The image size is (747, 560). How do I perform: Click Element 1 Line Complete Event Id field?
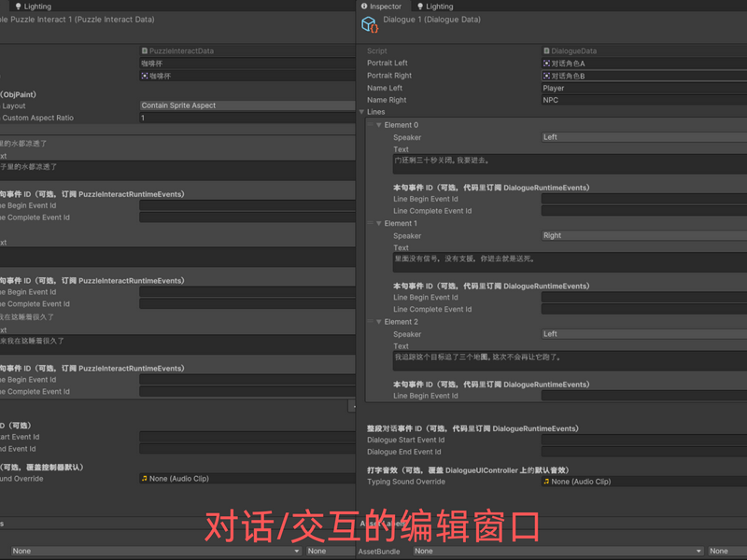tap(644, 310)
